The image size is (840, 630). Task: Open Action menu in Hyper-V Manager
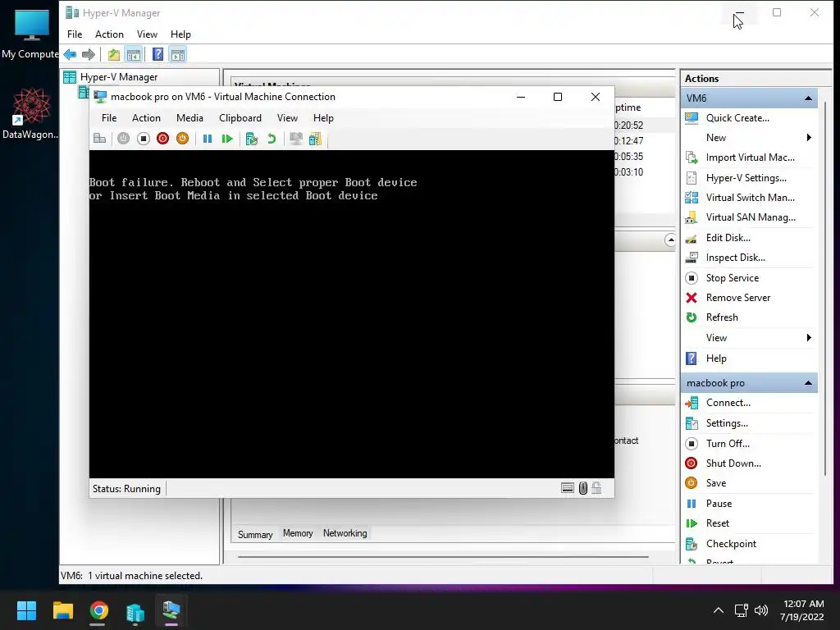point(109,34)
